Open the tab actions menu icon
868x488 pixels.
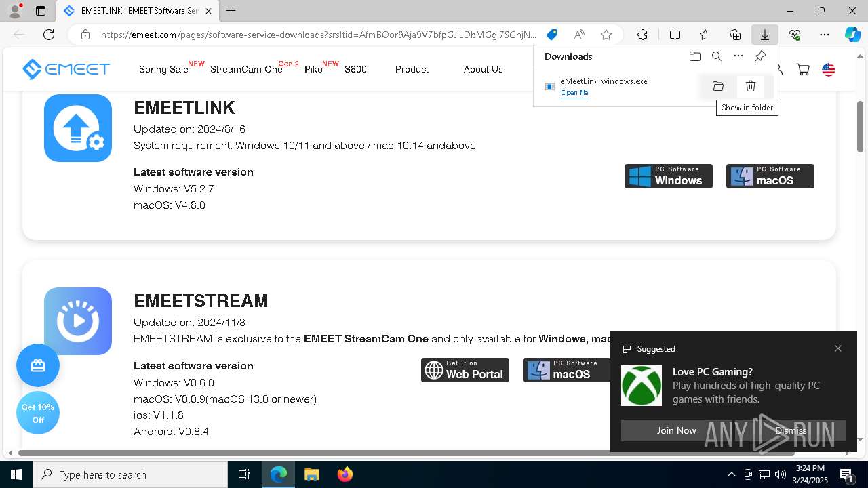point(41,11)
